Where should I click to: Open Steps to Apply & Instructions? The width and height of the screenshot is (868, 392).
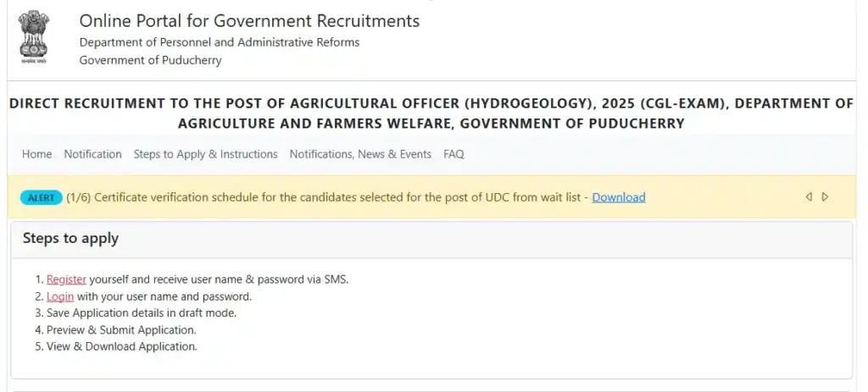pyautogui.click(x=205, y=154)
